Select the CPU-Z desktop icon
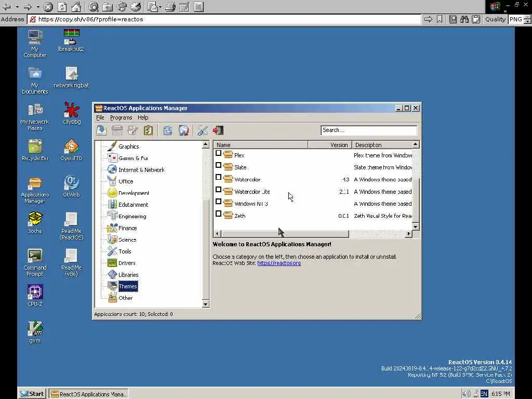This screenshot has width=532, height=399. point(35,296)
